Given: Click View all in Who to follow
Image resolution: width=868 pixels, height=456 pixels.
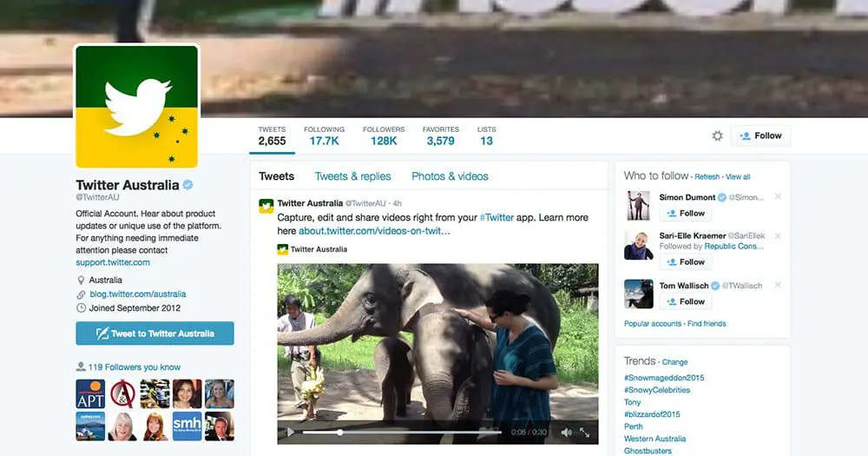Looking at the screenshot, I should click(x=738, y=176).
